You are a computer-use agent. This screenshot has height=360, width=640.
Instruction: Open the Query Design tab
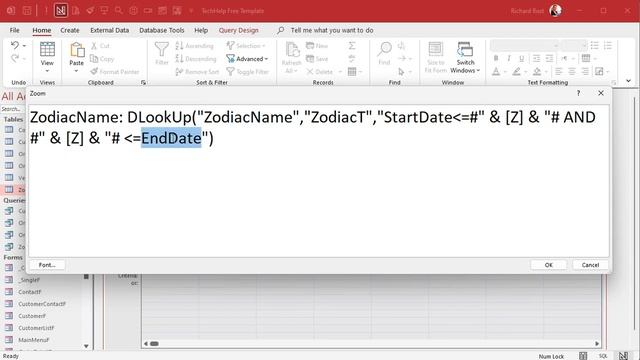pyautogui.click(x=238, y=30)
